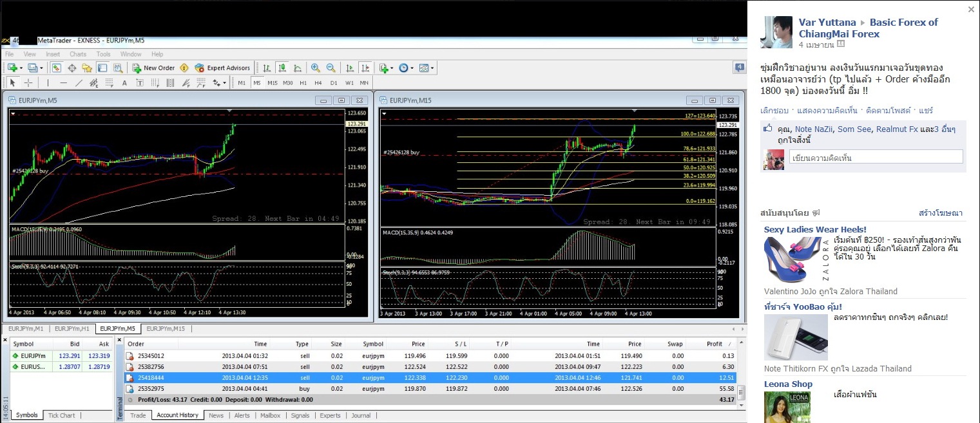Sort orders by Profit column header
The width and height of the screenshot is (980, 423).
click(x=714, y=344)
